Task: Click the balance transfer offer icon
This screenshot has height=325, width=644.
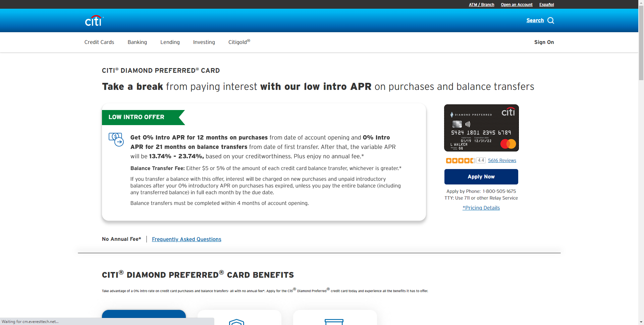Action: click(x=116, y=140)
